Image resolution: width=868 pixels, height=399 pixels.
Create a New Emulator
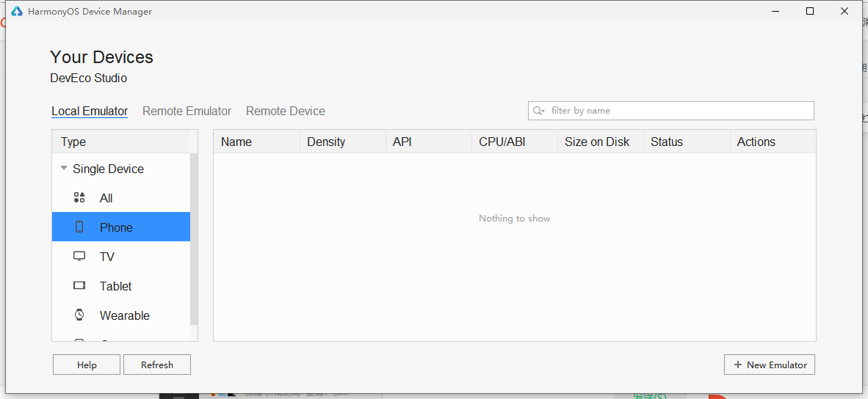click(770, 365)
